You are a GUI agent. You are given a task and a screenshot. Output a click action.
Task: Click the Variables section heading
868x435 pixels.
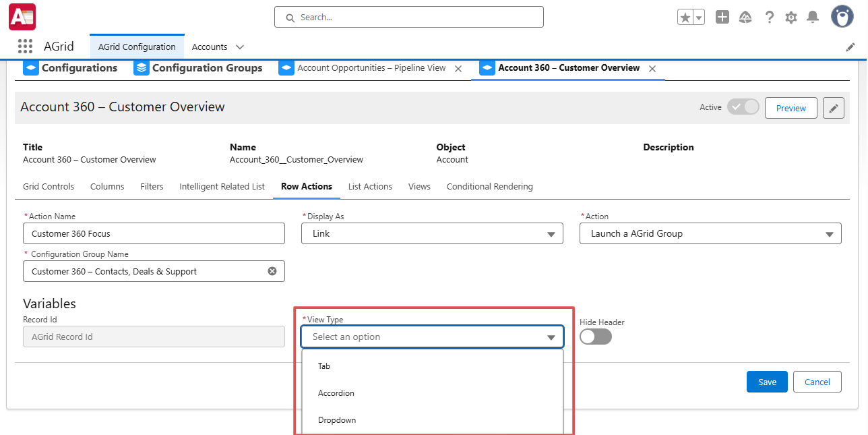(x=49, y=303)
